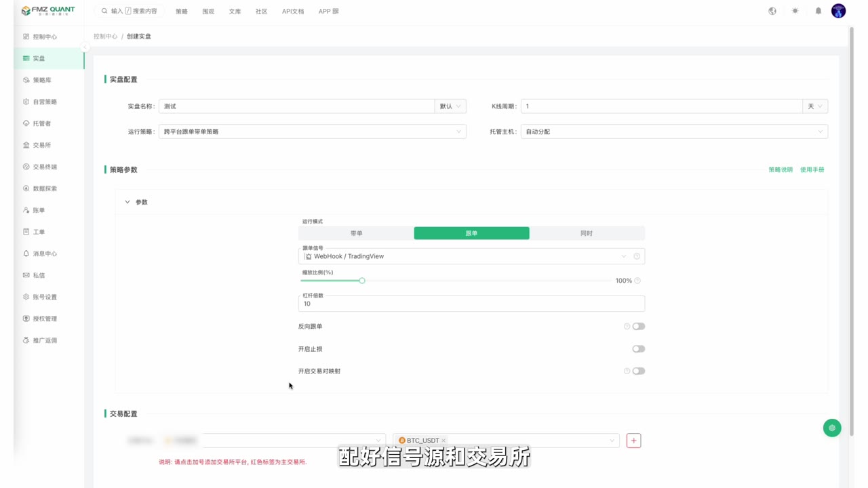Click the FMZ Quant logo
The height and width of the screenshot is (488, 868).
click(x=48, y=11)
